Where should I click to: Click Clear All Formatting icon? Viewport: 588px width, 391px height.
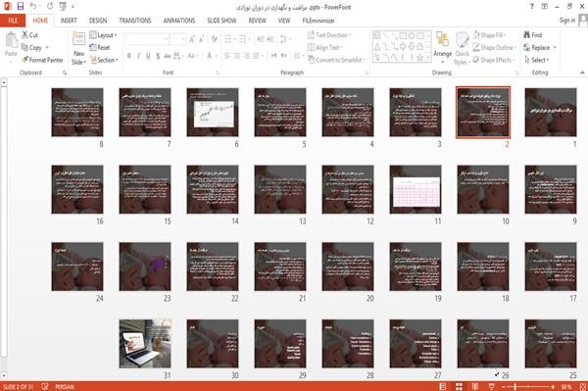pyautogui.click(x=214, y=39)
